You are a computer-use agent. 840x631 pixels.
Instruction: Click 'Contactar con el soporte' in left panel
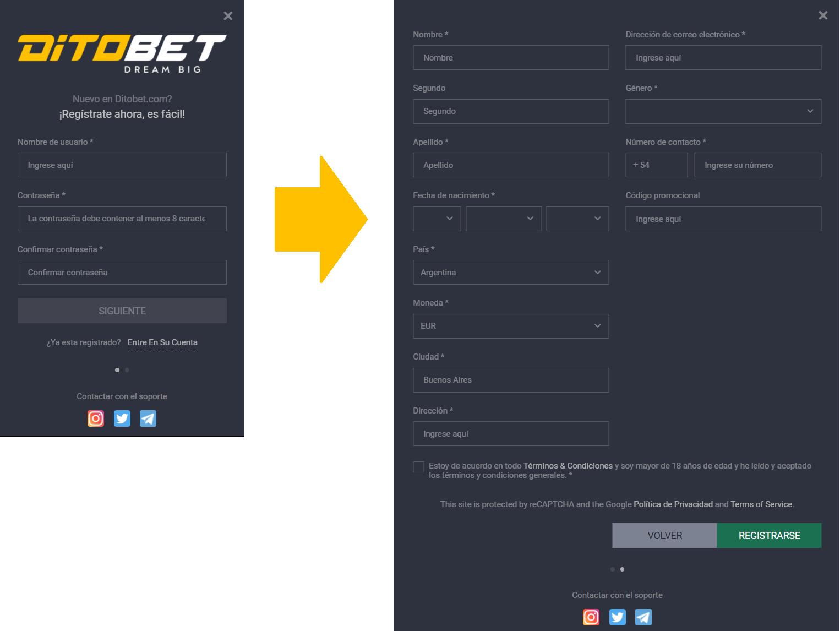[x=122, y=396]
